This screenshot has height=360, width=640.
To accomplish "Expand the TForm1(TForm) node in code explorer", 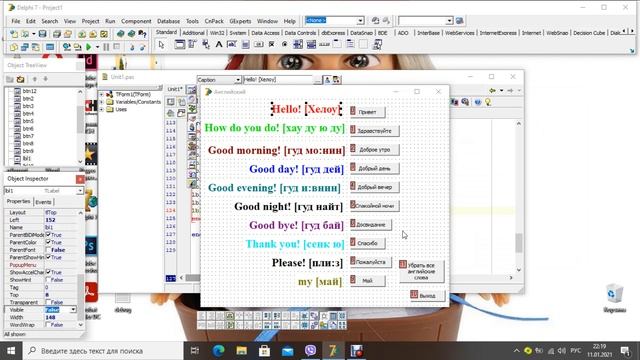I will 102,94.
